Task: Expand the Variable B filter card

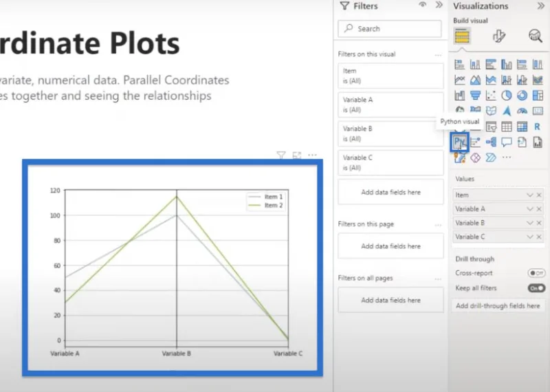Action: (390, 133)
